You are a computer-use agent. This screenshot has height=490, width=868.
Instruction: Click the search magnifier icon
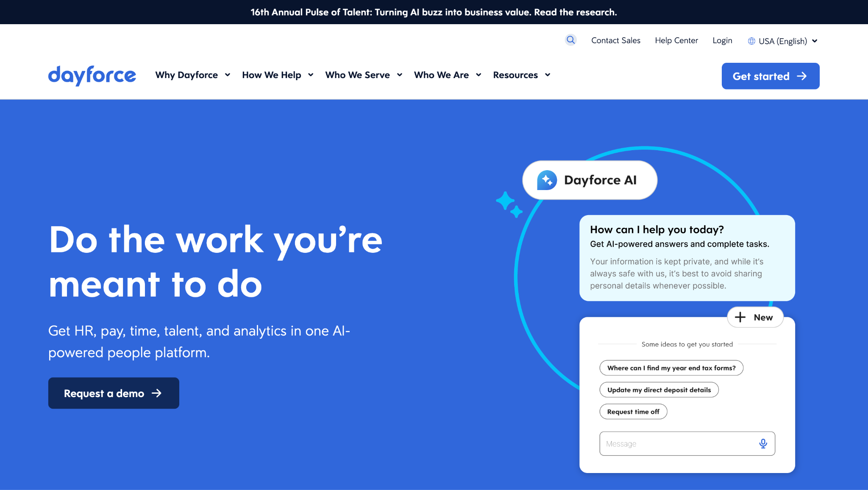(x=570, y=40)
